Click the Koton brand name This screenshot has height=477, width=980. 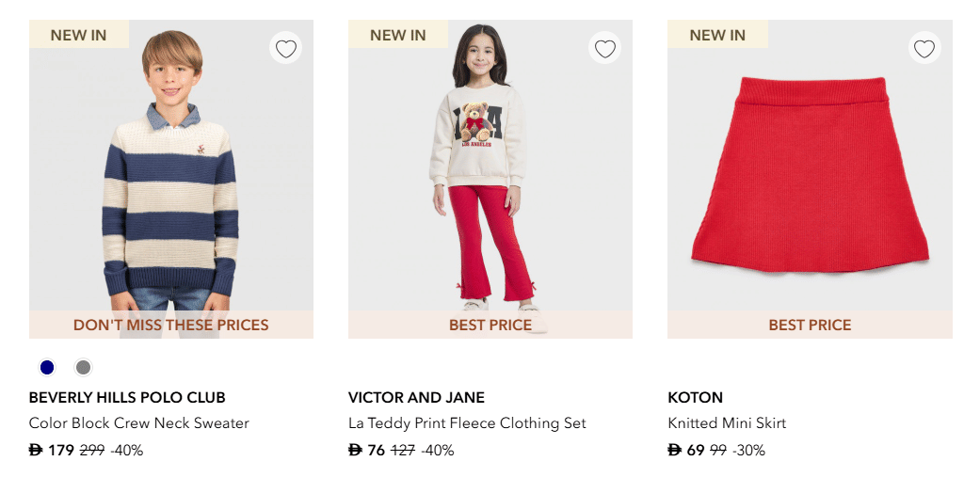point(695,397)
